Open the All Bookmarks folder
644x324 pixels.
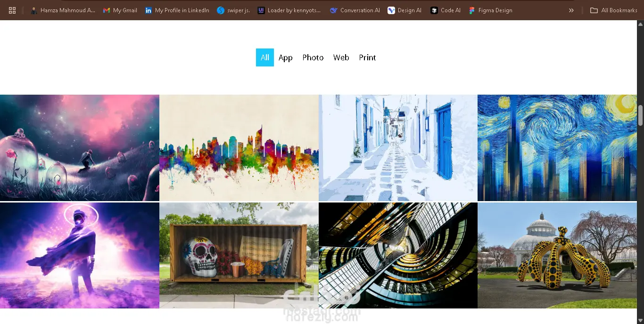(614, 10)
